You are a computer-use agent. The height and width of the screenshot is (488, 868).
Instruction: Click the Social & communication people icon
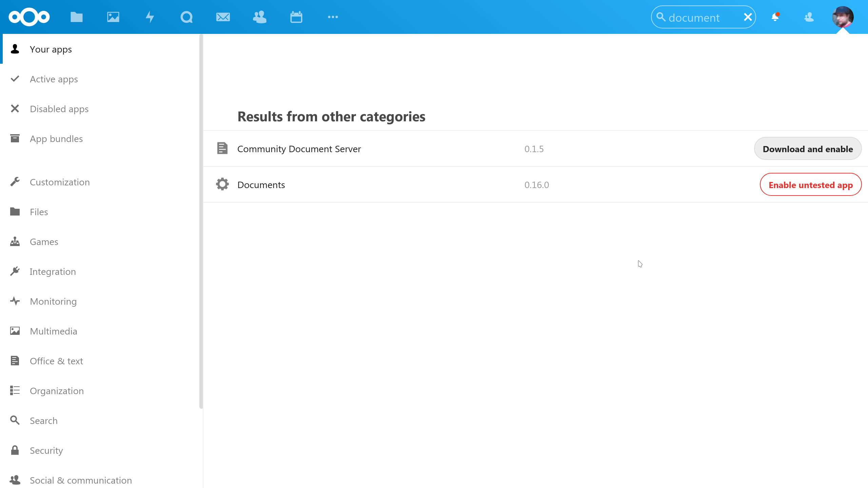tap(15, 480)
